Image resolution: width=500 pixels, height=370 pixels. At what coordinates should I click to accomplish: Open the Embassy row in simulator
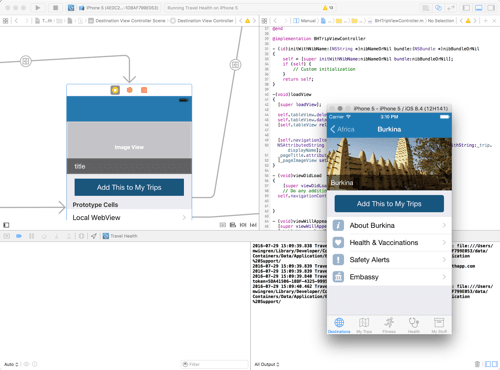pyautogui.click(x=389, y=277)
